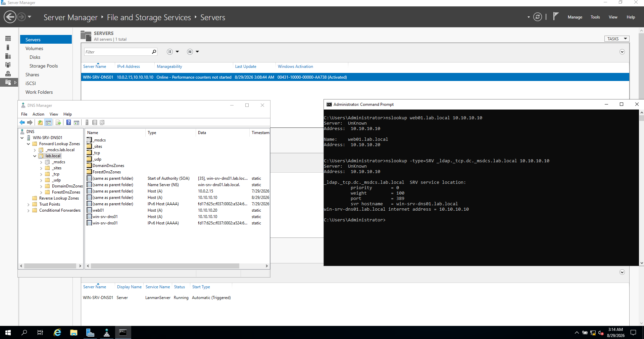Expand the Trust Points node in the DNS tree
Image resolution: width=644 pixels, height=339 pixels.
point(29,204)
